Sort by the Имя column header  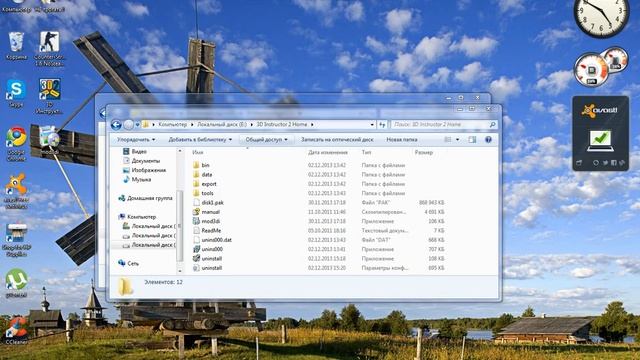198,152
